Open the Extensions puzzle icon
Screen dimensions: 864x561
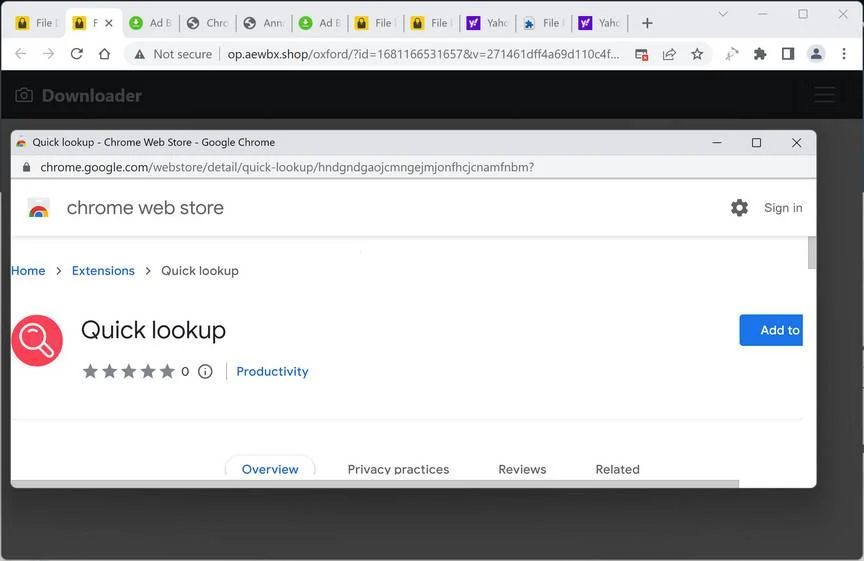pyautogui.click(x=760, y=53)
